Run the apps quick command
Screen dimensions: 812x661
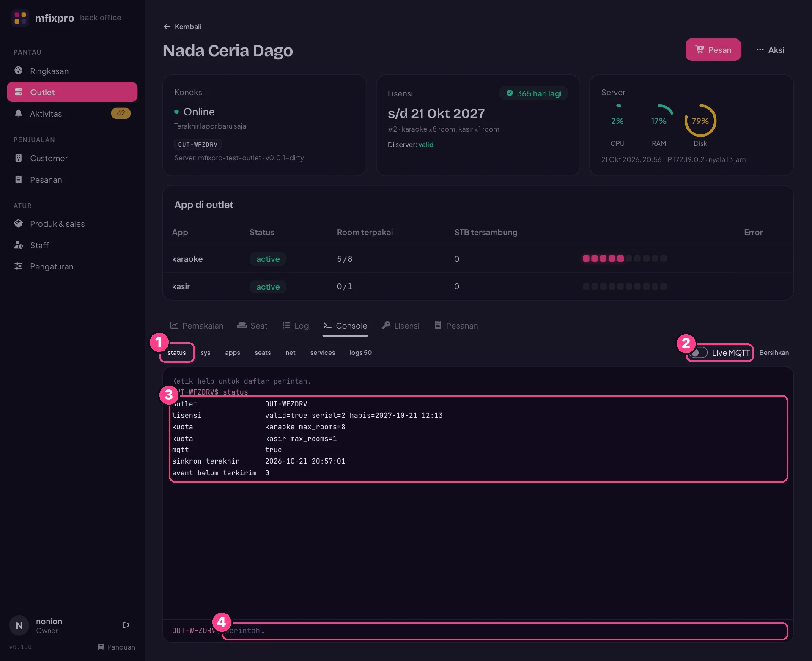coord(233,353)
